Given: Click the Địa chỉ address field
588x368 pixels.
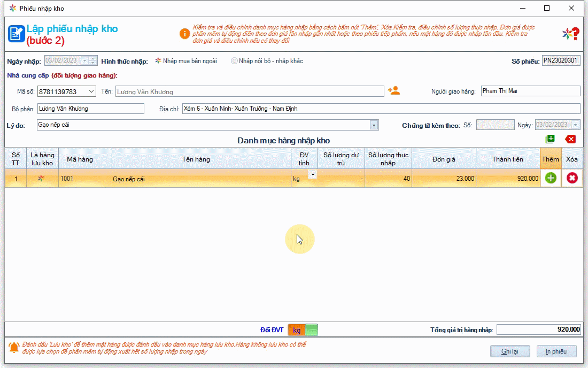Looking at the screenshot, I should pos(381,109).
